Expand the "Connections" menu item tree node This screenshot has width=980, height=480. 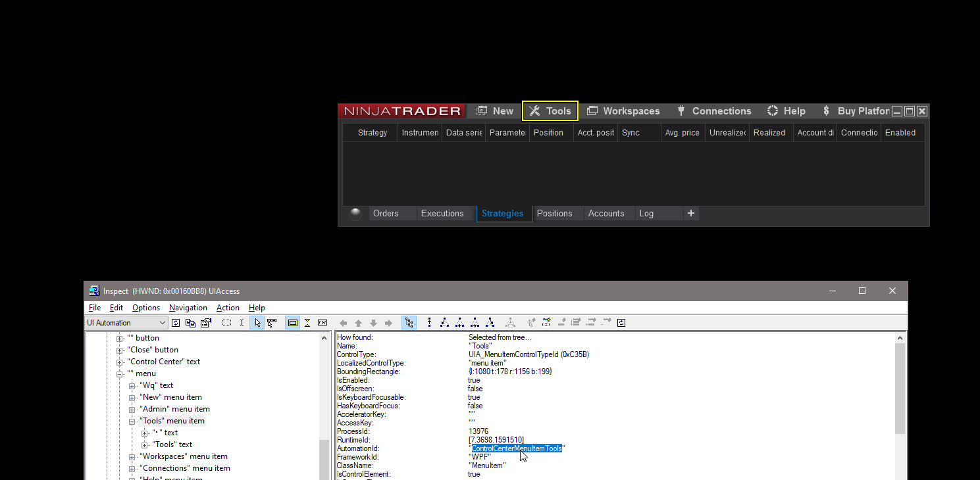[132, 469]
